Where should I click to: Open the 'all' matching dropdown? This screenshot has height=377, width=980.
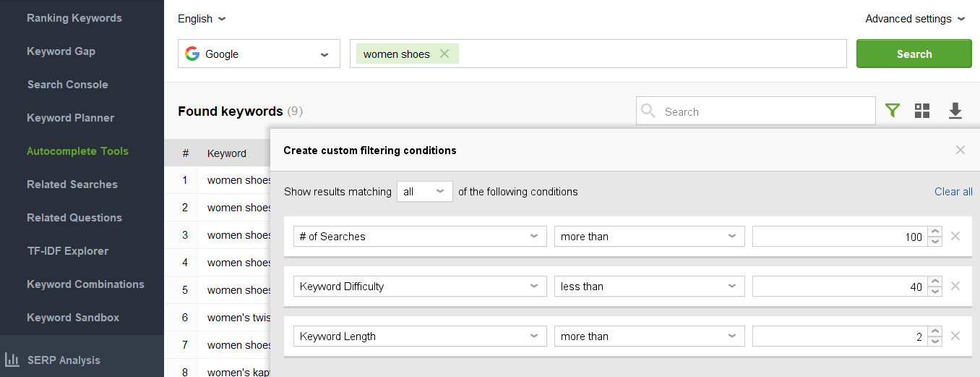425,192
